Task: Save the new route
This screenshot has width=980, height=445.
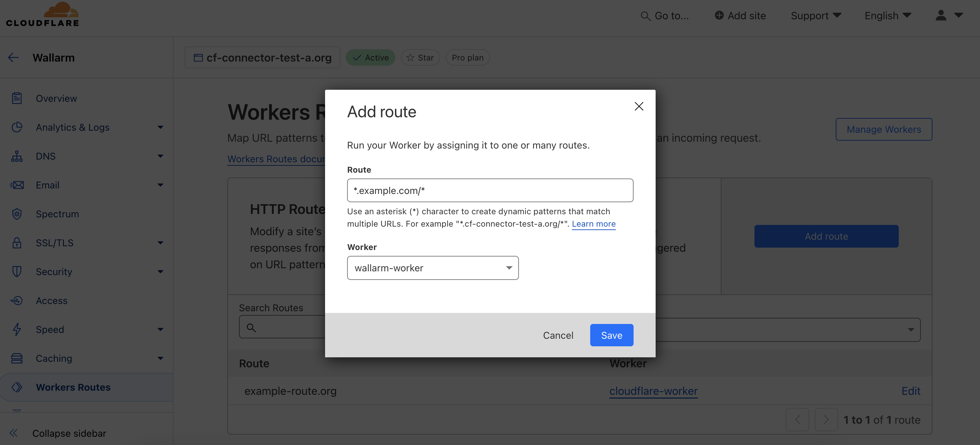Action: [x=611, y=335]
